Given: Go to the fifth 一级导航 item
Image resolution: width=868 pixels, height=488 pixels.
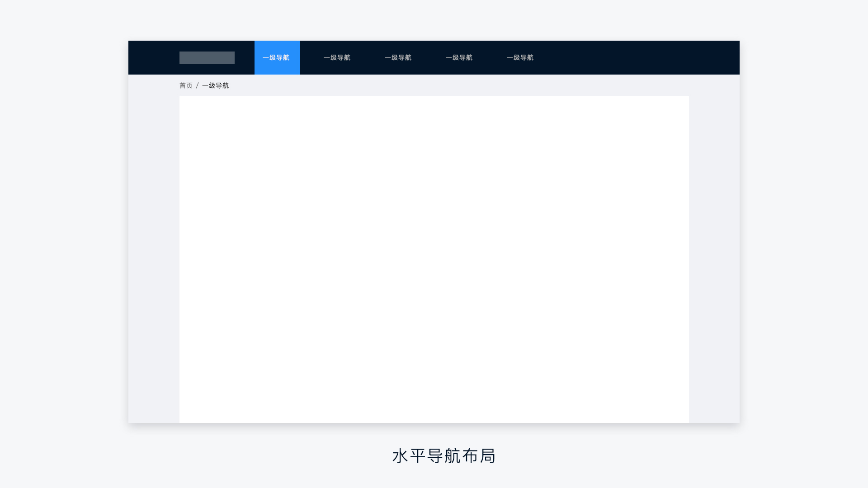Looking at the screenshot, I should [x=520, y=58].
